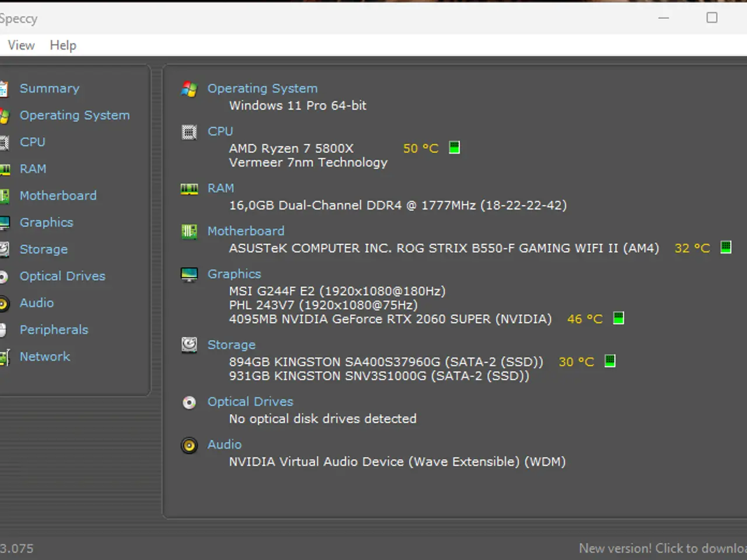Click the 30 °C storage temperature value
The width and height of the screenshot is (747, 560).
click(576, 362)
